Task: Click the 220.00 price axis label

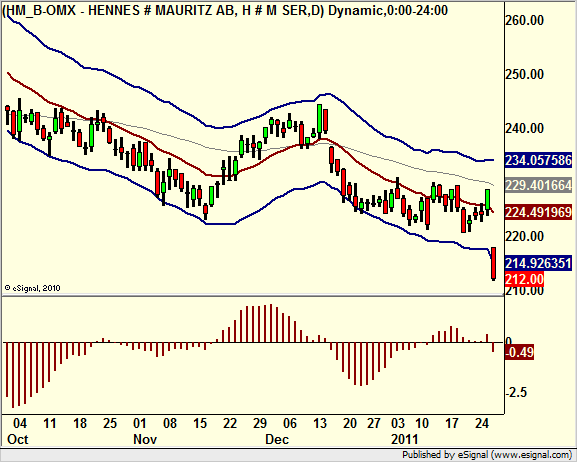Action: click(524, 236)
